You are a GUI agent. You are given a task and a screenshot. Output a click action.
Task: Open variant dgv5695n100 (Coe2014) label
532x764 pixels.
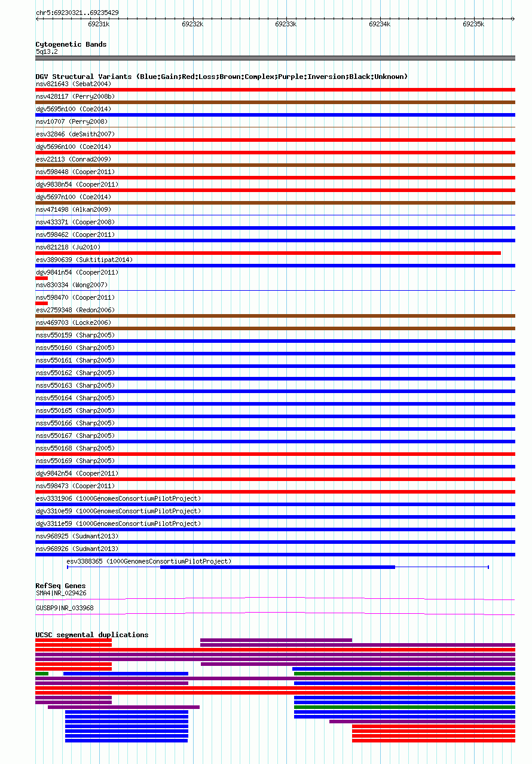[74, 109]
